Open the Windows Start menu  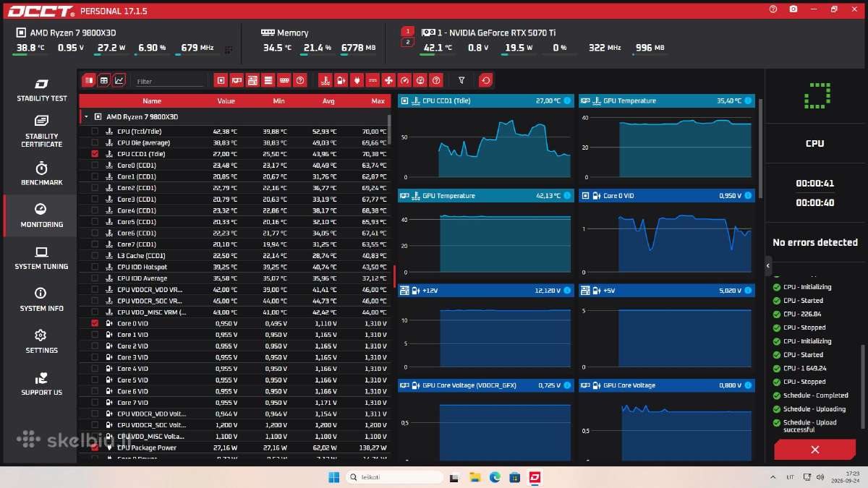pos(333,477)
